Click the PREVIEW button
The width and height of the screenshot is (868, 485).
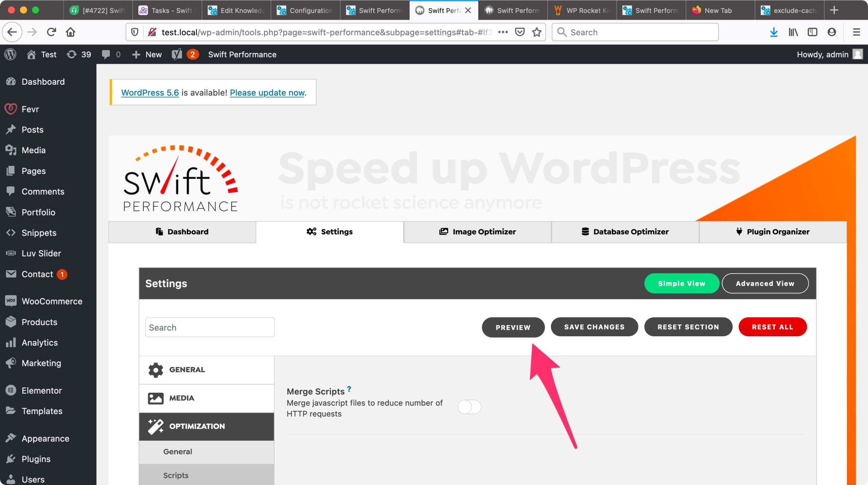point(513,328)
